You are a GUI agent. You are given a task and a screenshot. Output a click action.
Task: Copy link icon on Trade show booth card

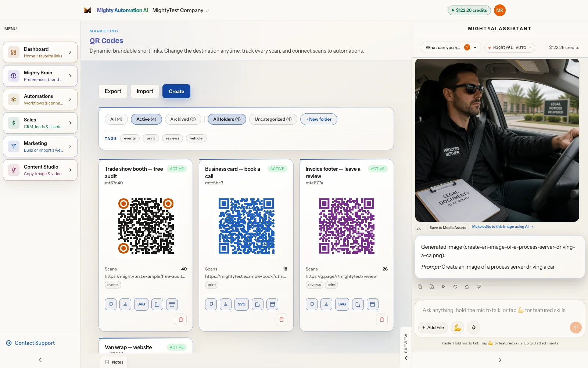pos(111,304)
